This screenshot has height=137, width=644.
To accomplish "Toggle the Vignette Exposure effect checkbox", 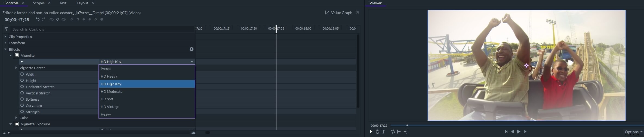I will tap(17, 124).
